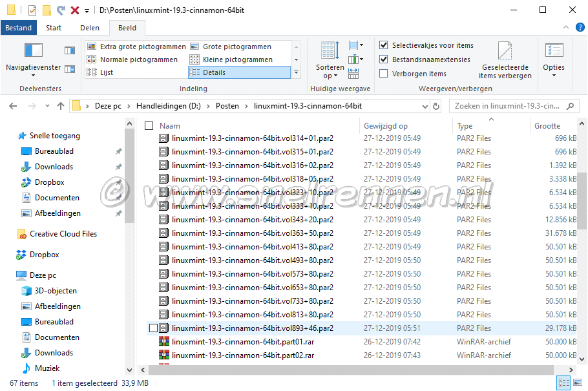
Task: Open Dropbox under Snelle toegang
Action: pos(50,182)
